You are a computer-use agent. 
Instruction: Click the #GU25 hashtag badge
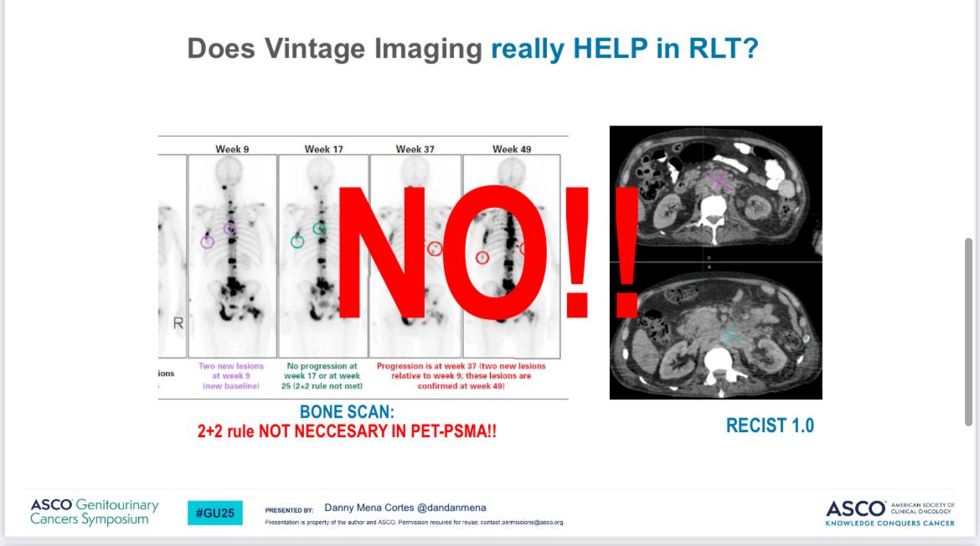tap(215, 513)
